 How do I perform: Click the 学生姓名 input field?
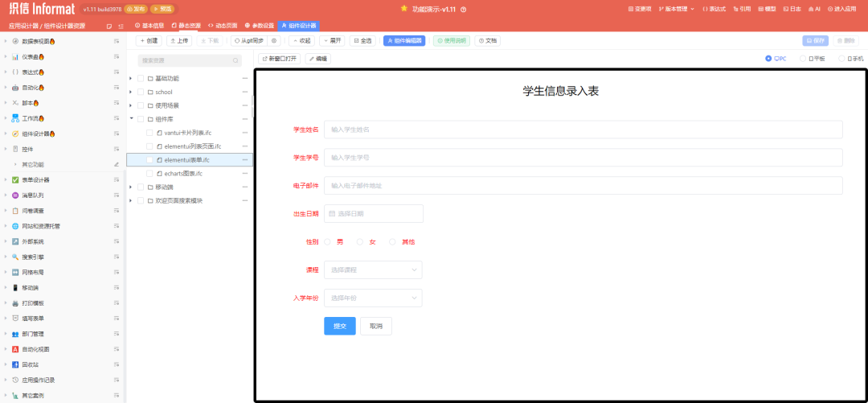click(583, 130)
